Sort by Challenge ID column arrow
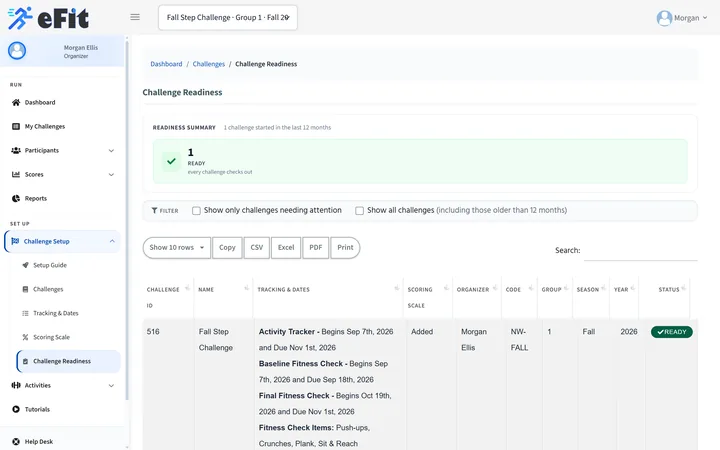 [x=187, y=288]
